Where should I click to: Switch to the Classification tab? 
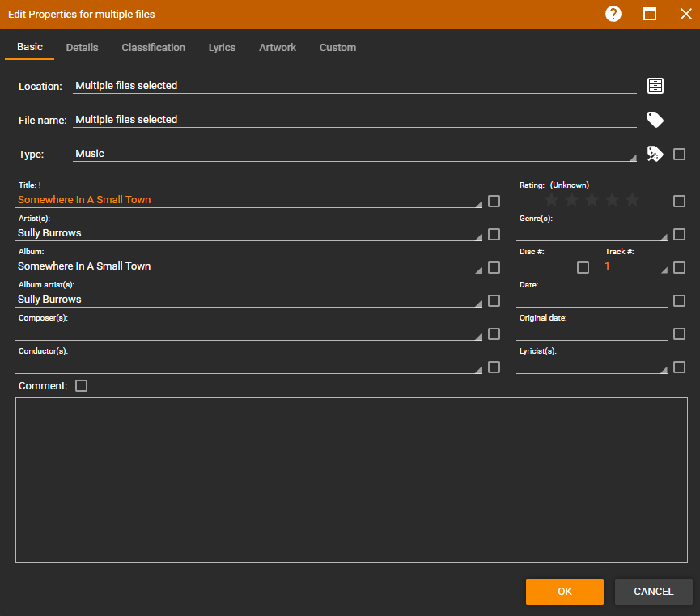[154, 47]
